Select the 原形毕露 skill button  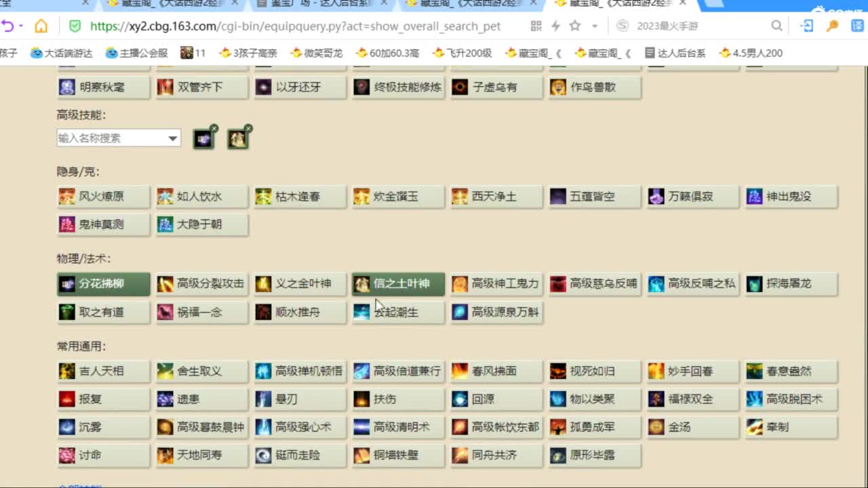(595, 455)
